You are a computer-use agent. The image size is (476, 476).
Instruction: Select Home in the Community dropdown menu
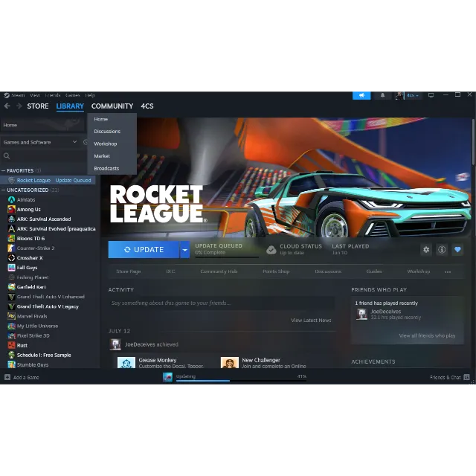click(101, 119)
